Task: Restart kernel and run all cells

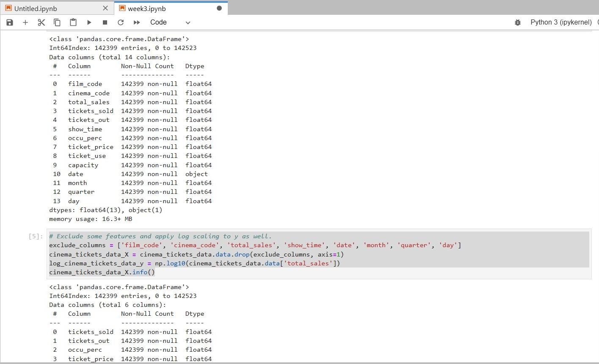Action: click(137, 22)
